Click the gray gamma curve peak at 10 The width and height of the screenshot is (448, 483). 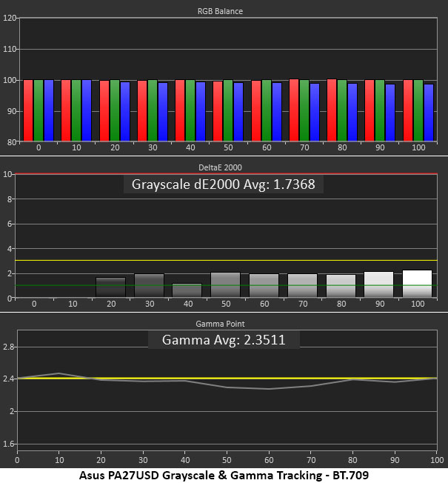pyautogui.click(x=59, y=373)
